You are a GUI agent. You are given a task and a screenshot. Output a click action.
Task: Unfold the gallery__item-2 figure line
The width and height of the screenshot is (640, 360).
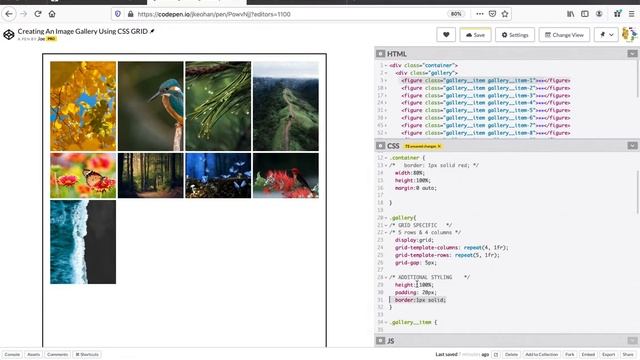[386, 88]
